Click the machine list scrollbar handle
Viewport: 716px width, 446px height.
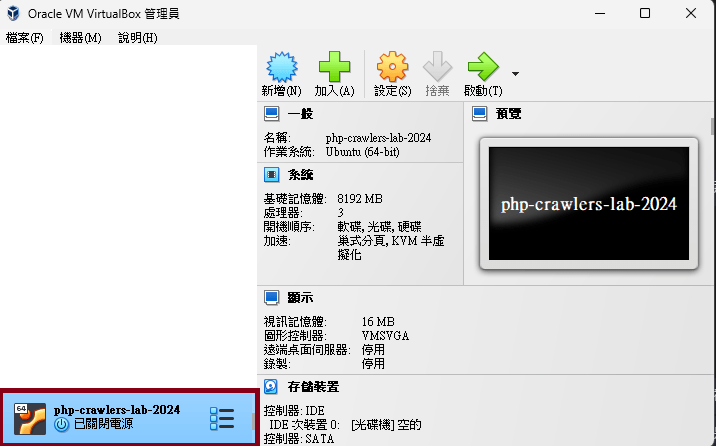coord(253,422)
